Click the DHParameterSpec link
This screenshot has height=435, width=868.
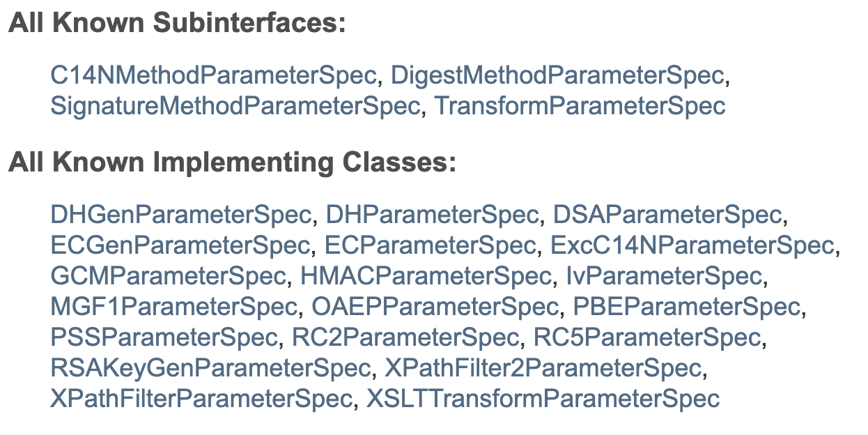coord(433,215)
